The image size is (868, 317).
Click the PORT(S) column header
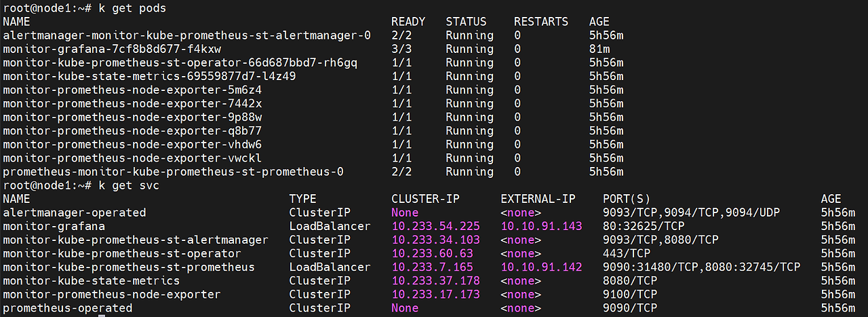(x=627, y=199)
